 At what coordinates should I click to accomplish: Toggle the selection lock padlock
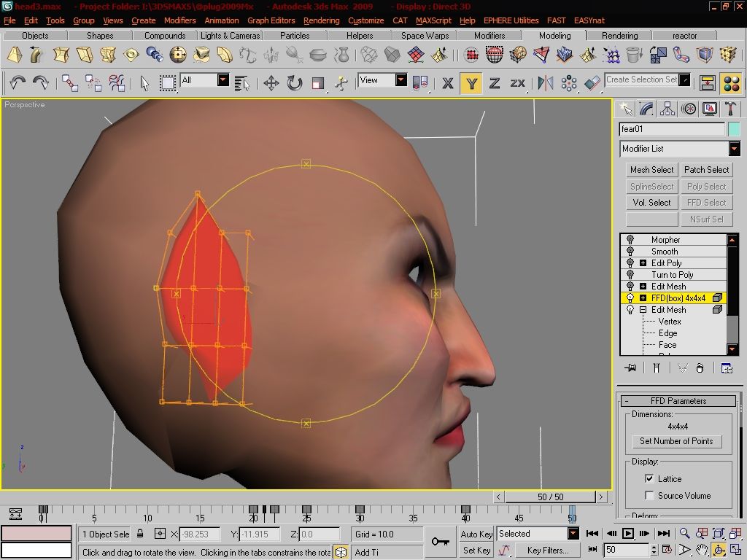tap(140, 534)
